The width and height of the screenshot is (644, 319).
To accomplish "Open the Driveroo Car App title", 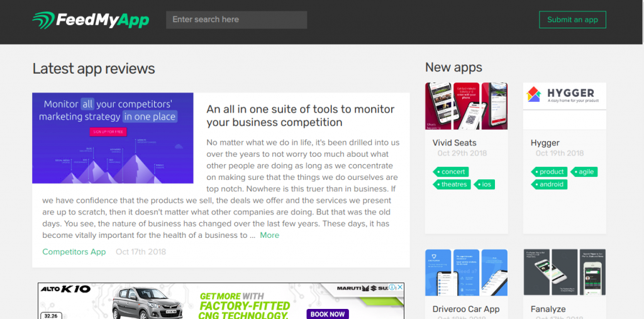I will tap(466, 309).
